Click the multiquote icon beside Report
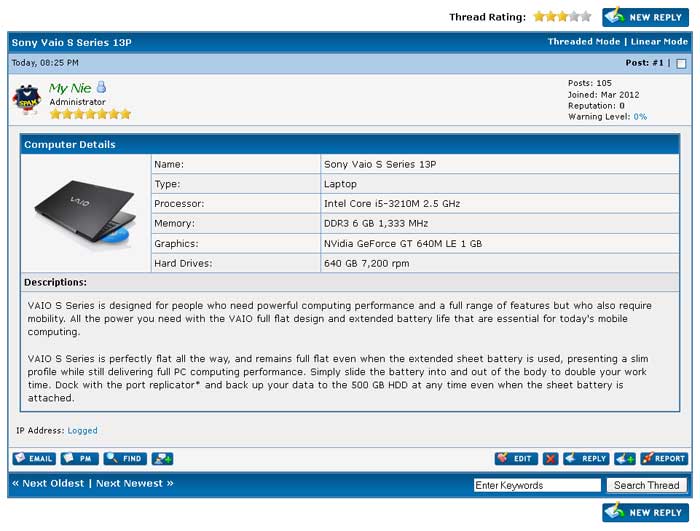This screenshot has height=531, width=700. pos(625,458)
